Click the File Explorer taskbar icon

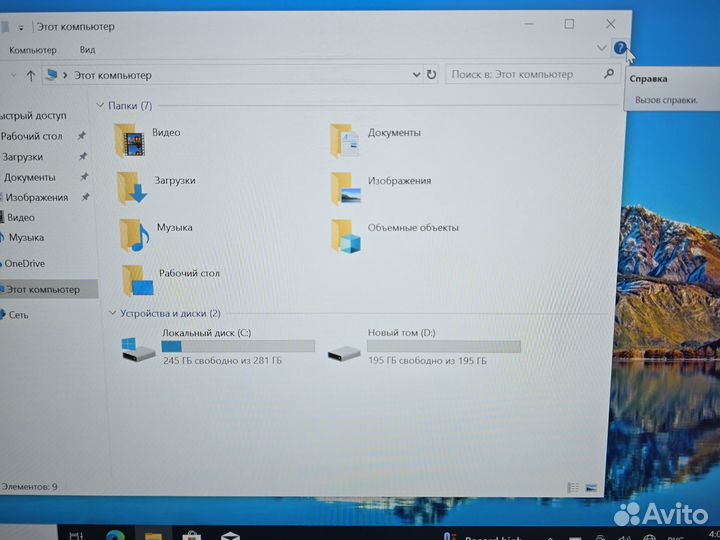click(x=153, y=536)
